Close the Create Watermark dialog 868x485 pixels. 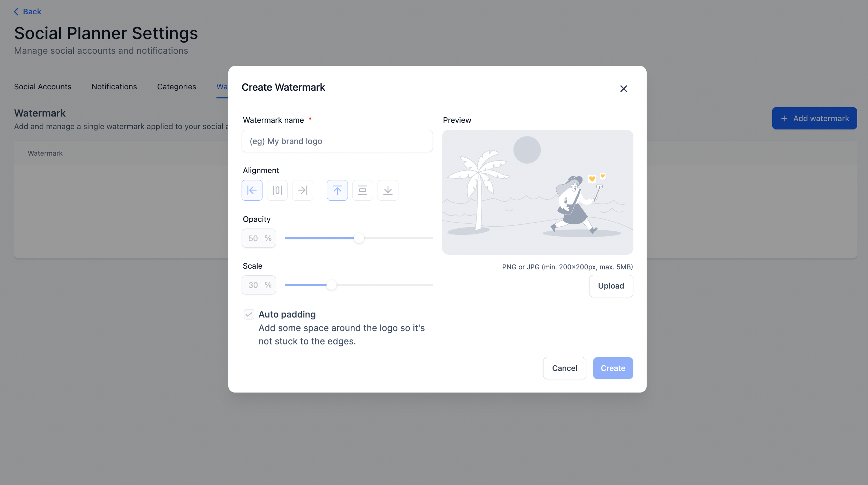(x=623, y=89)
